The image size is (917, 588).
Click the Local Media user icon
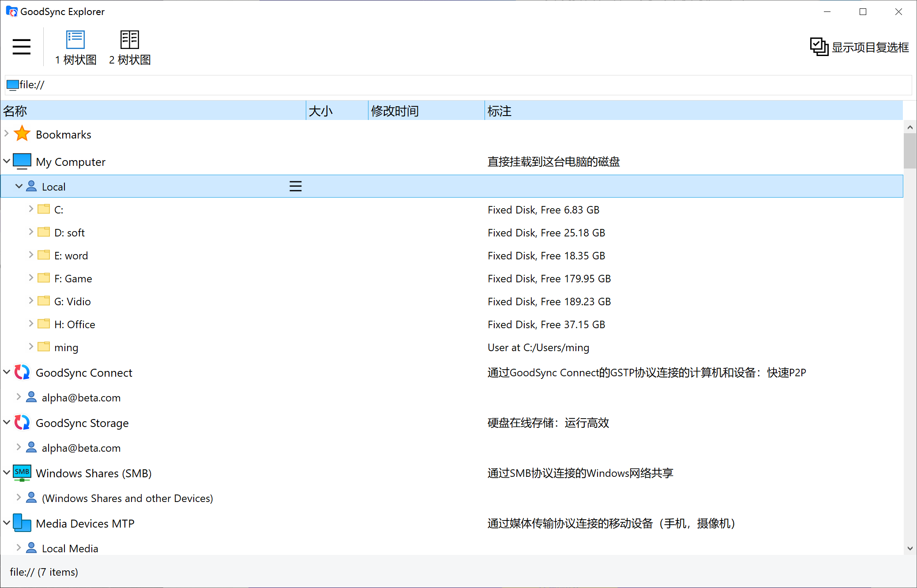click(31, 548)
